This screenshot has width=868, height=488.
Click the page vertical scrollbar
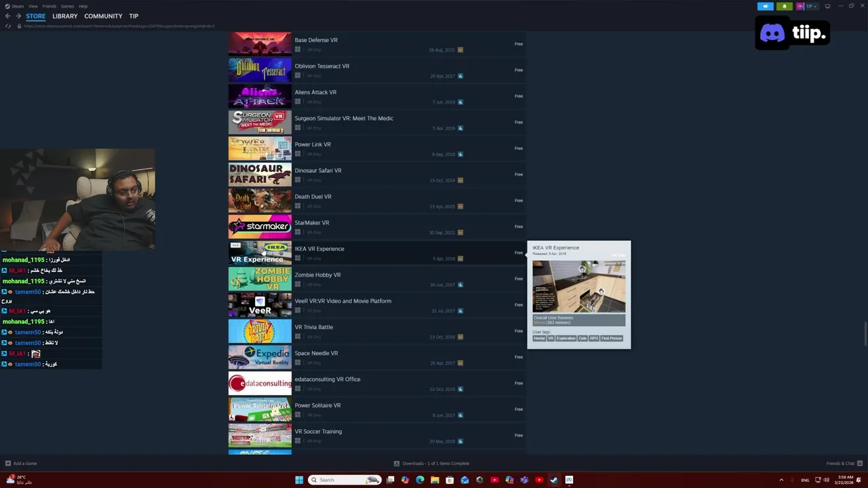click(x=865, y=334)
